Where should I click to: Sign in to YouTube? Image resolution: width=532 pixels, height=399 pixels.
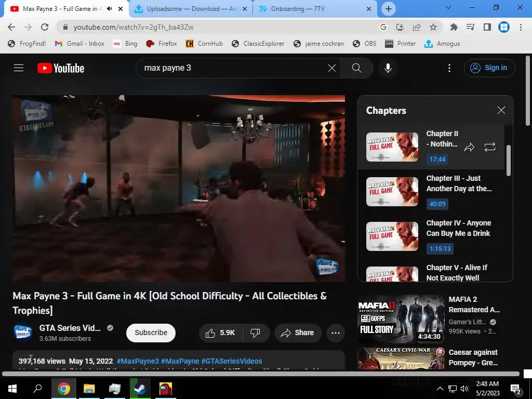pyautogui.click(x=489, y=68)
